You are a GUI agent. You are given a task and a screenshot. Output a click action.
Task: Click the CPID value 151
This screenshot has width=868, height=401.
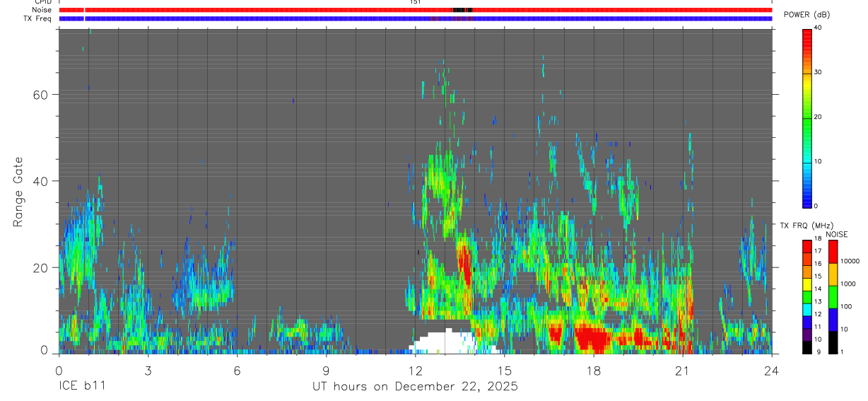coord(415,2)
